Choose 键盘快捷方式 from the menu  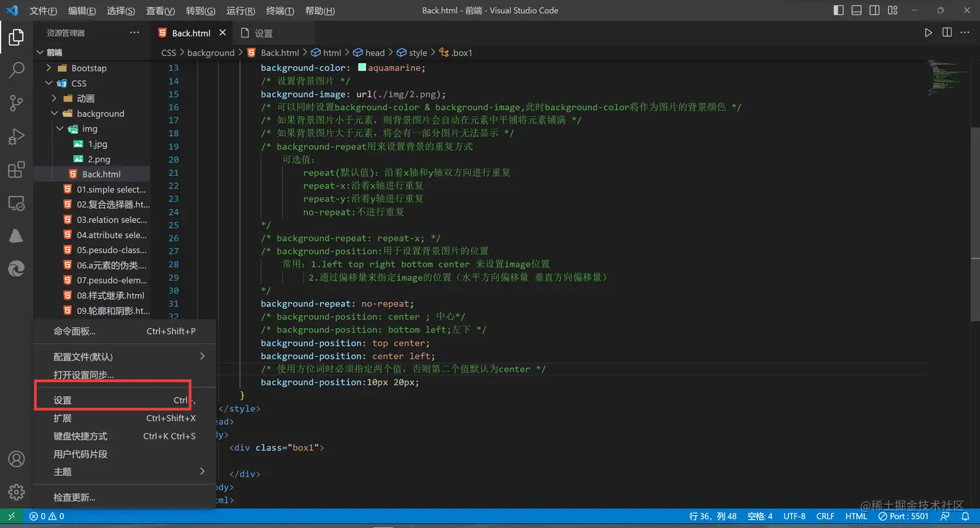point(124,436)
